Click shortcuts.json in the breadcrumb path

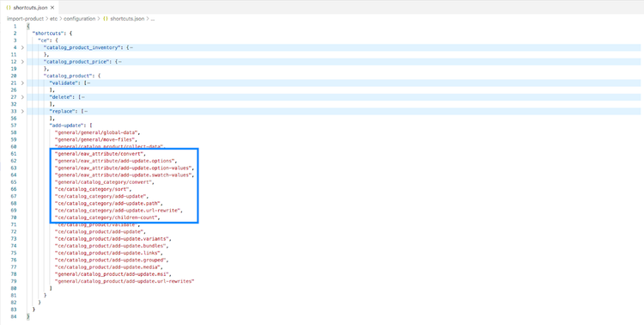[x=127, y=19]
